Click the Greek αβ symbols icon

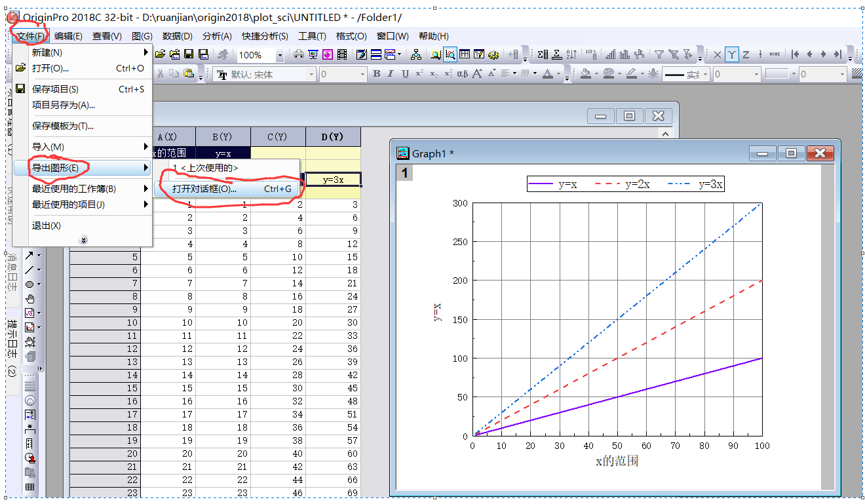click(x=463, y=74)
